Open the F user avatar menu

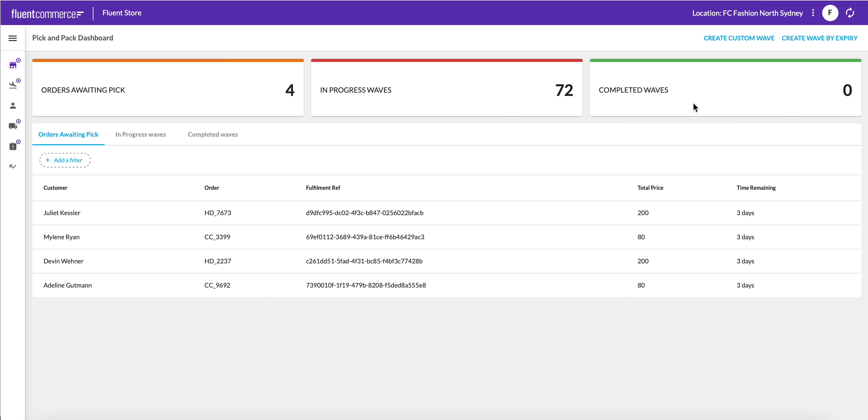tap(830, 13)
